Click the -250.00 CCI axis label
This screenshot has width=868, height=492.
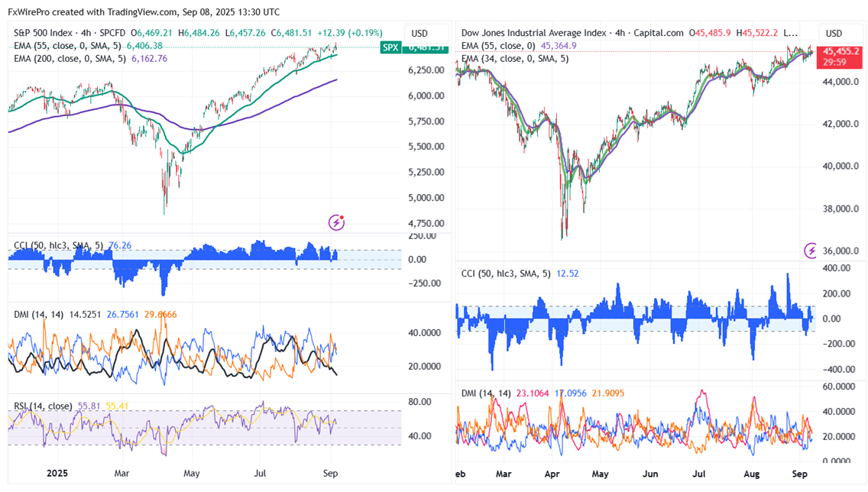click(425, 283)
